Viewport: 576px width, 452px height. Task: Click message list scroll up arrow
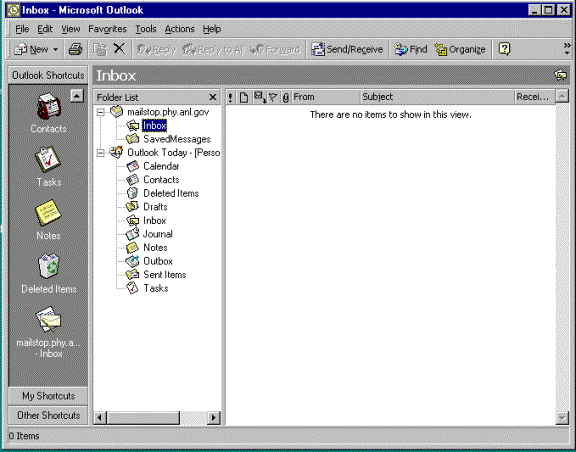(x=562, y=96)
